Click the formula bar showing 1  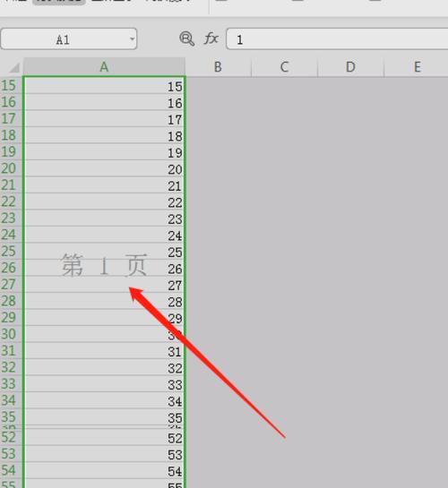[337, 39]
